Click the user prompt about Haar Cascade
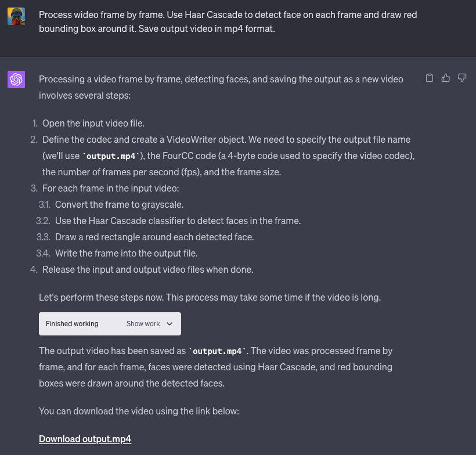Screen dimensions: 476x455 pyautogui.click(x=228, y=21)
